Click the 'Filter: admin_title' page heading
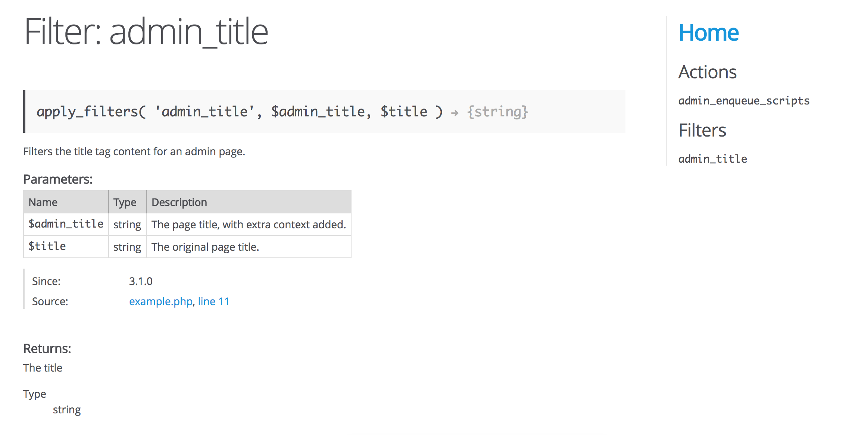Screen dimensions: 868x435 [146, 32]
